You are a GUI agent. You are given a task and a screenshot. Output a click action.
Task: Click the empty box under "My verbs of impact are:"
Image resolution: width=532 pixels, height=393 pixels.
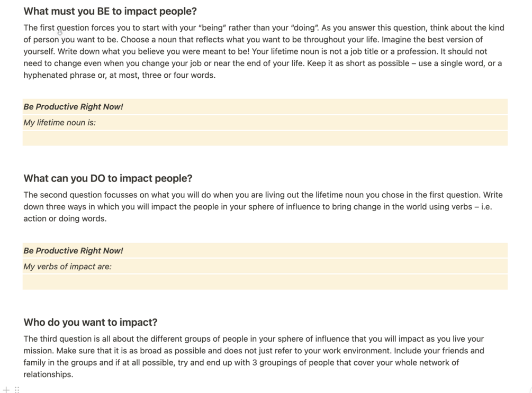265,282
